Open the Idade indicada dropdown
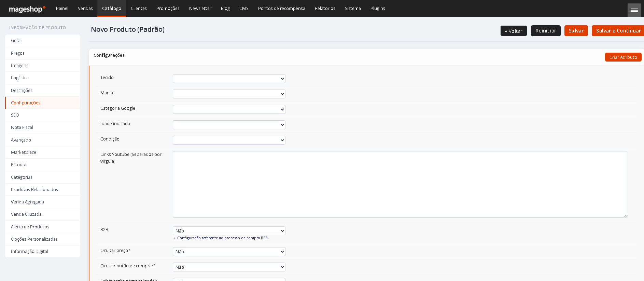The height and width of the screenshot is (281, 644). tap(229, 125)
